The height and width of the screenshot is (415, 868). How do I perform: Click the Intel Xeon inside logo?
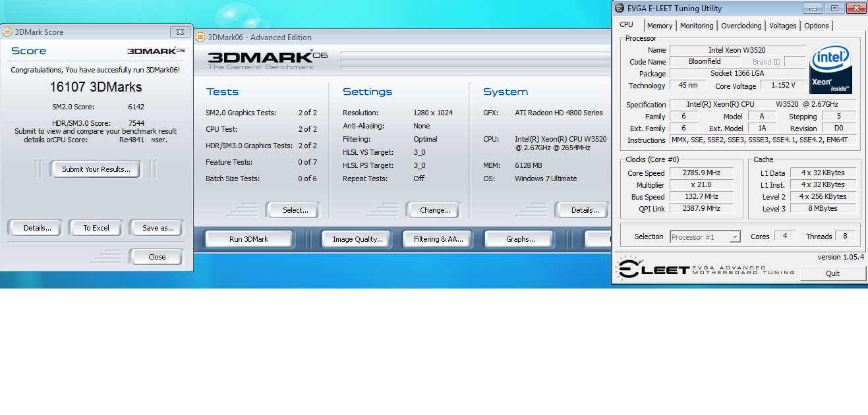pos(830,69)
